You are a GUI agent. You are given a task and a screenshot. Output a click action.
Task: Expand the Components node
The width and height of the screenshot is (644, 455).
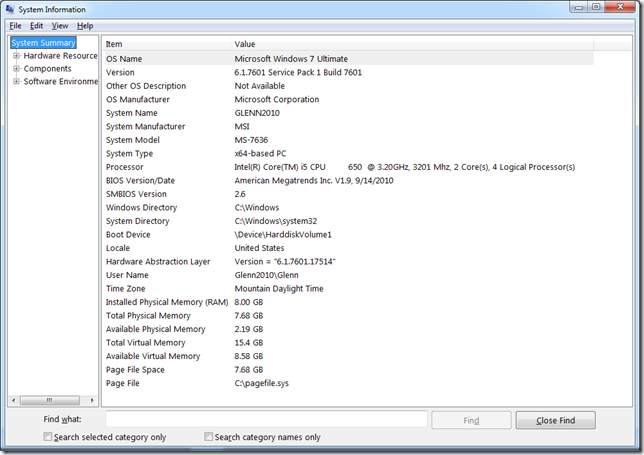[x=16, y=68]
